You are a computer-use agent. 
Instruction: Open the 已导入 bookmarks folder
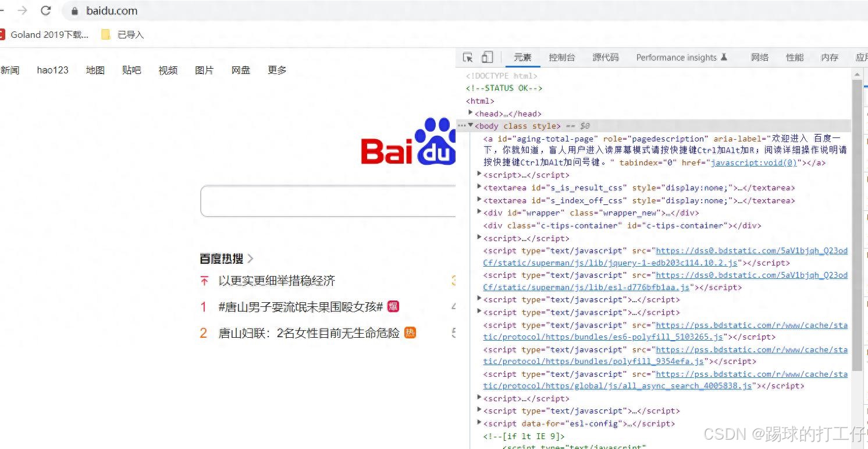[x=122, y=34]
